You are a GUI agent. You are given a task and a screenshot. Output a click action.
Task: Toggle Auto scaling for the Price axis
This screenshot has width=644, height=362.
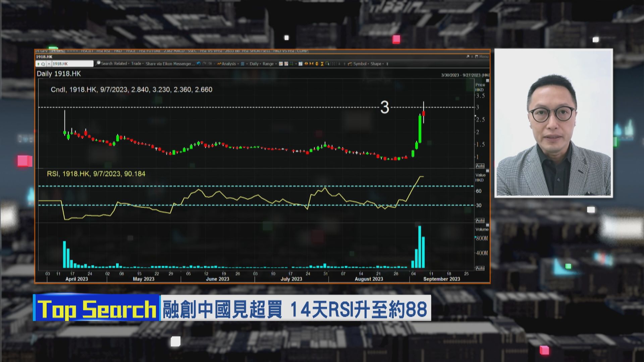tap(480, 165)
